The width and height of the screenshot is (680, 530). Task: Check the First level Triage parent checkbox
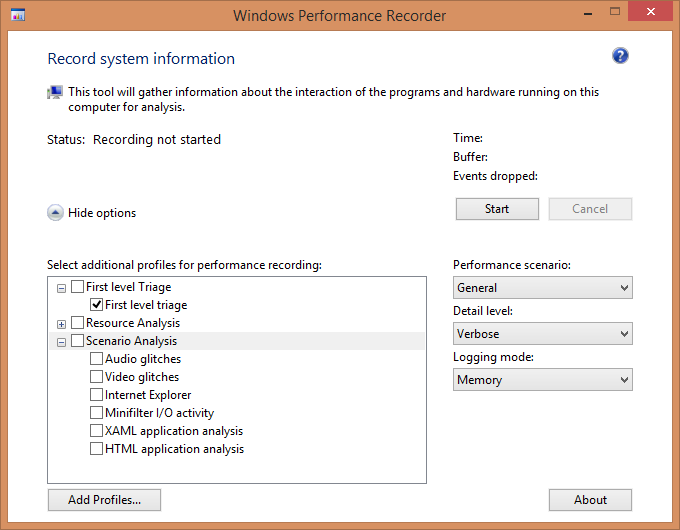[77, 287]
